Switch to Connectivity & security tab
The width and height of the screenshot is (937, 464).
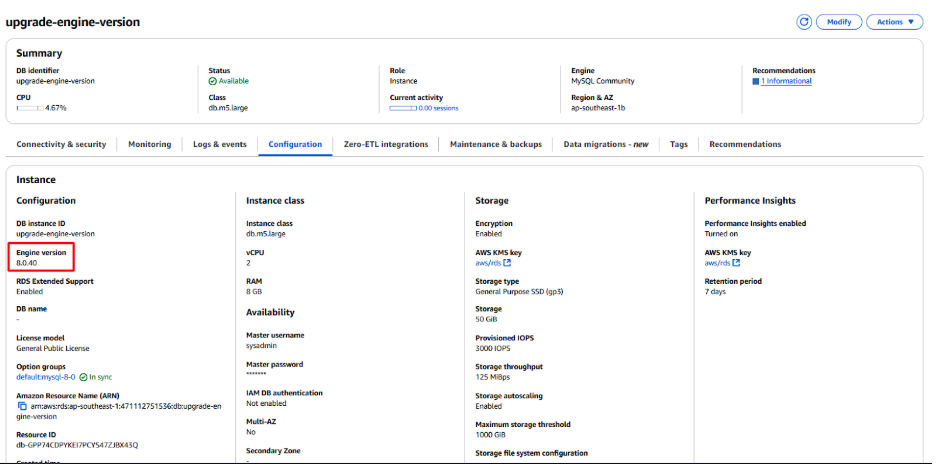click(x=61, y=144)
